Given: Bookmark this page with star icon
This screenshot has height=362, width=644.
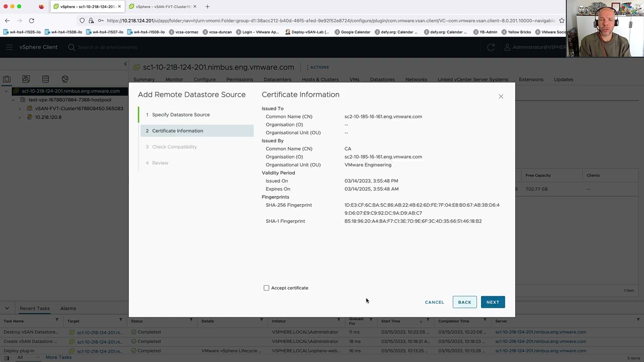Looking at the screenshot, I should point(561,21).
